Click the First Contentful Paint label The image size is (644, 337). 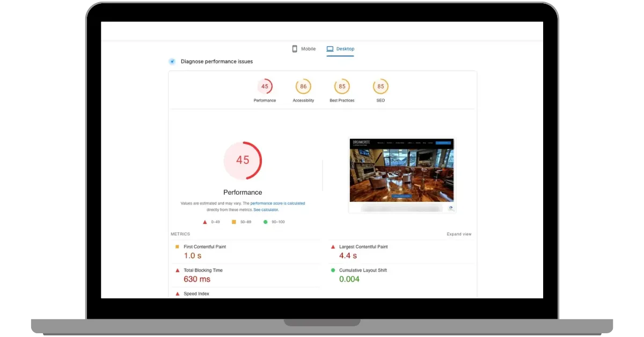[x=205, y=247]
